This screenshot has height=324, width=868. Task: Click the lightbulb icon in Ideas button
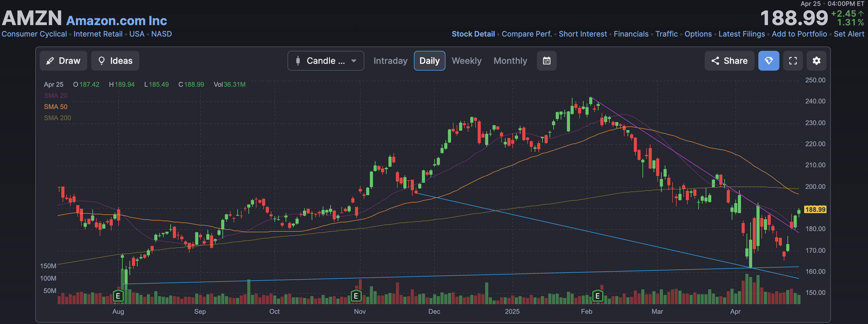[101, 61]
